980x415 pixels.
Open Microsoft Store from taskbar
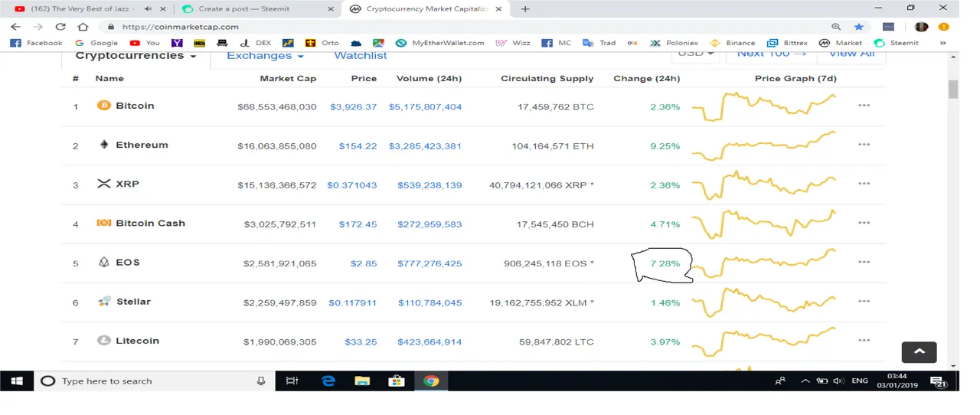397,381
